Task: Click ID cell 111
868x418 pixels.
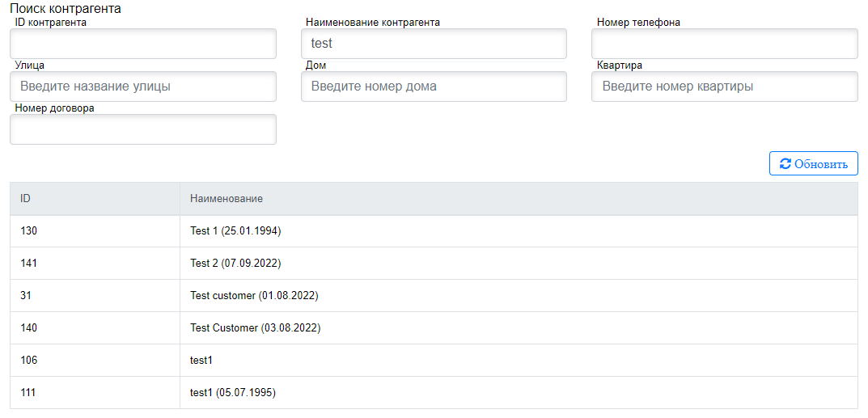Action: 95,393
